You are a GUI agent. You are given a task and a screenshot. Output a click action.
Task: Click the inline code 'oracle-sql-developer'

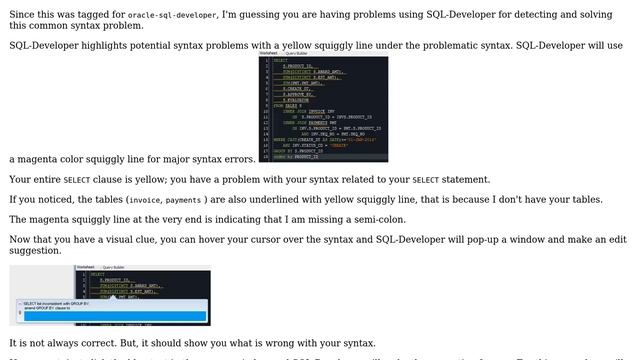(x=172, y=15)
